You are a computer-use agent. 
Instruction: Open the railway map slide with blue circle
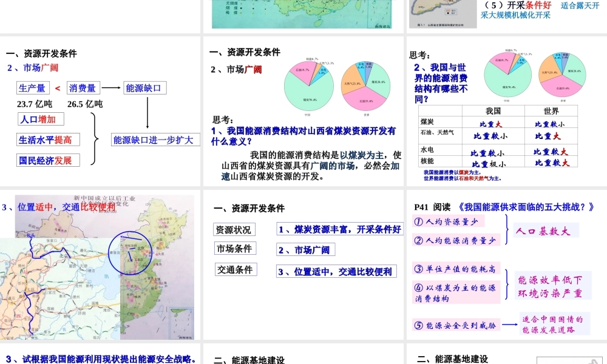click(100, 268)
